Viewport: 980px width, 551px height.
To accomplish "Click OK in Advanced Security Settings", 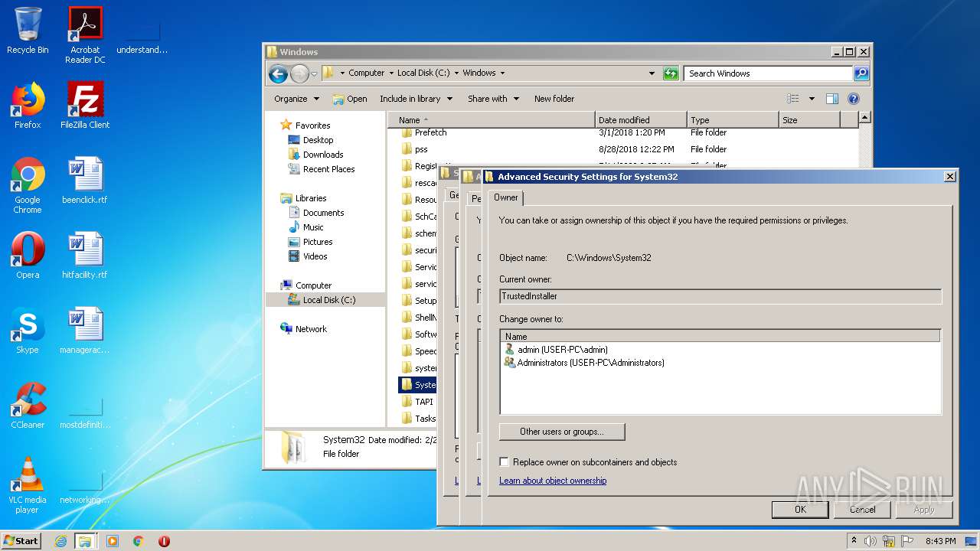I will click(x=800, y=510).
